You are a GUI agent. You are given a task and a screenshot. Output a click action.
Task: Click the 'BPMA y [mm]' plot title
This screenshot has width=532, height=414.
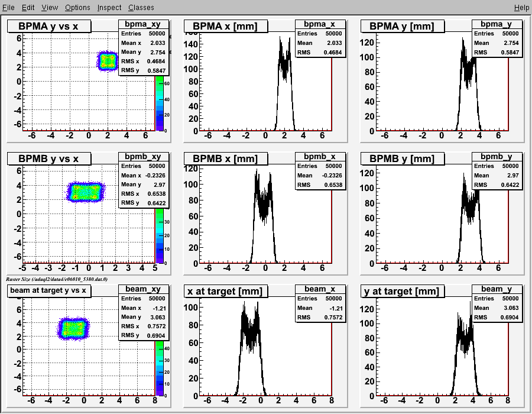click(x=402, y=26)
